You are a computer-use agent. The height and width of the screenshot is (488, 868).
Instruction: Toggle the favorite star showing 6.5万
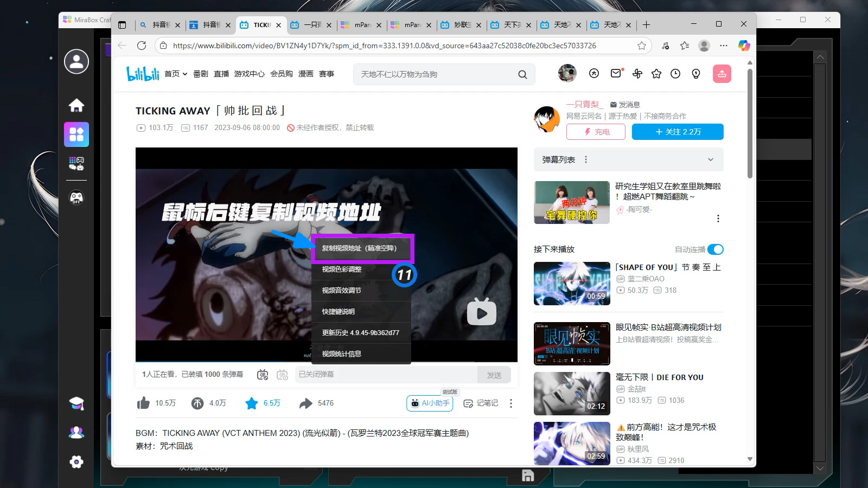coord(251,403)
